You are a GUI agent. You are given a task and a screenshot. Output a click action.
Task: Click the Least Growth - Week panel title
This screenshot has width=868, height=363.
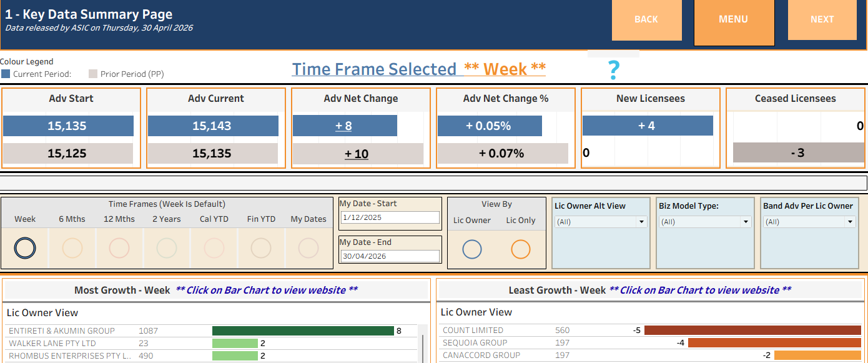click(557, 290)
